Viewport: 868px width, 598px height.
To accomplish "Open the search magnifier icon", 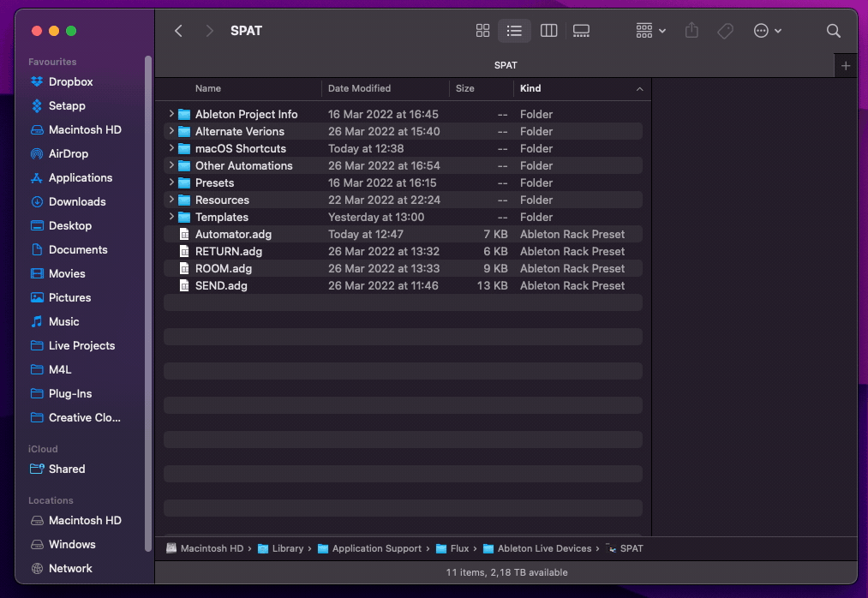I will point(833,31).
